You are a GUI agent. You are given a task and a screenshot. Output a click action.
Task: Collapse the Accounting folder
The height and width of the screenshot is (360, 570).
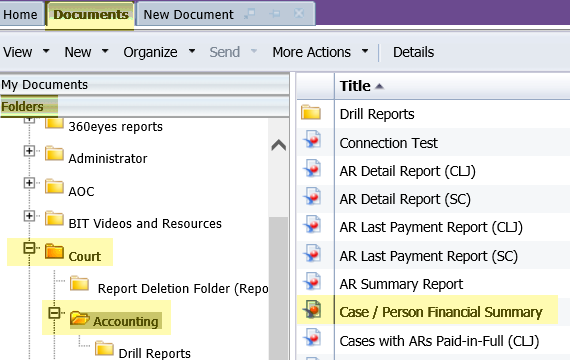click(x=54, y=313)
